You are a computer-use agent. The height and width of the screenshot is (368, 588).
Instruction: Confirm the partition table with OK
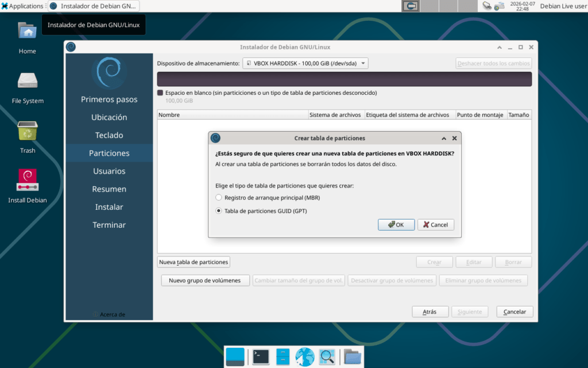click(396, 225)
